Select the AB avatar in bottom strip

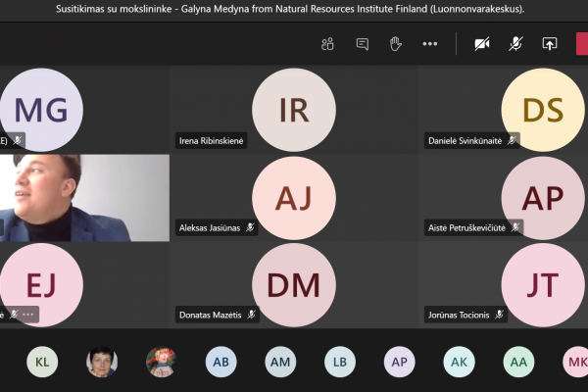click(x=220, y=362)
